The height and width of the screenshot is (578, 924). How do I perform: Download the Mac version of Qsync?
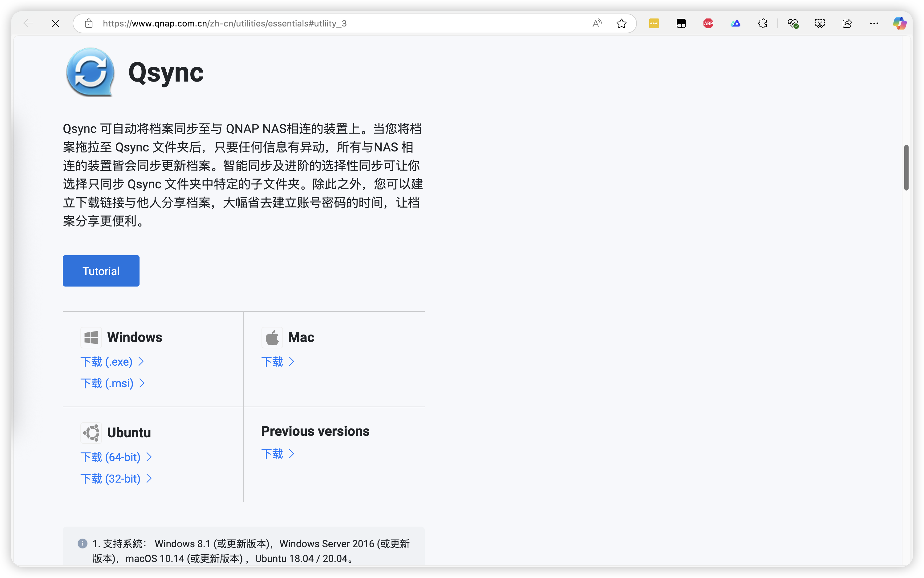(x=278, y=362)
